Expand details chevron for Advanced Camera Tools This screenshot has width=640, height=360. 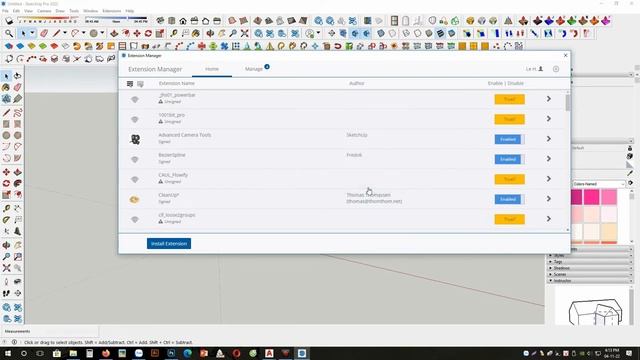[549, 139]
